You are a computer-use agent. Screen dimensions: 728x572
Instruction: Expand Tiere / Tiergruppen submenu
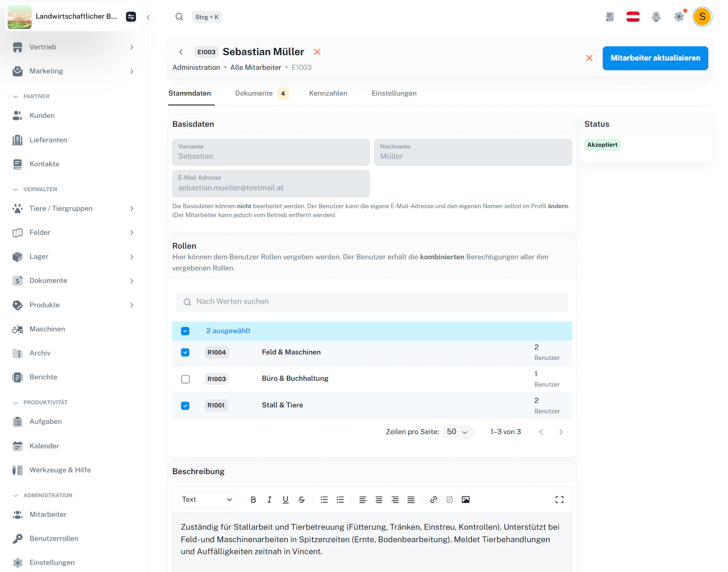(74, 209)
